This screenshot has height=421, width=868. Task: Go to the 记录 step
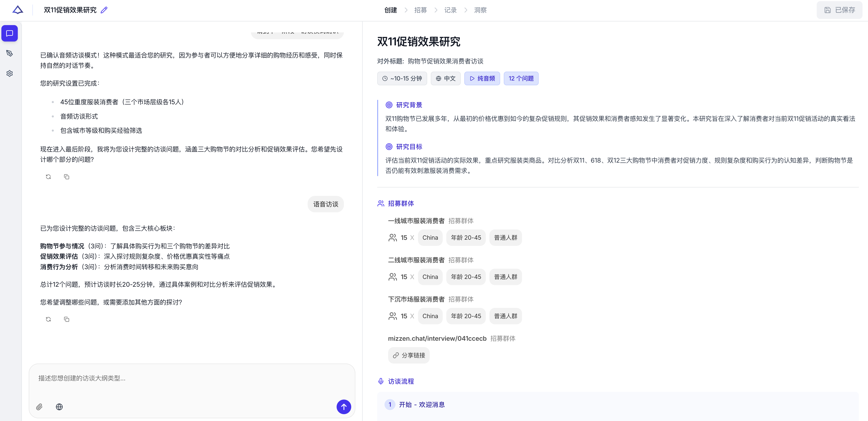tap(450, 10)
